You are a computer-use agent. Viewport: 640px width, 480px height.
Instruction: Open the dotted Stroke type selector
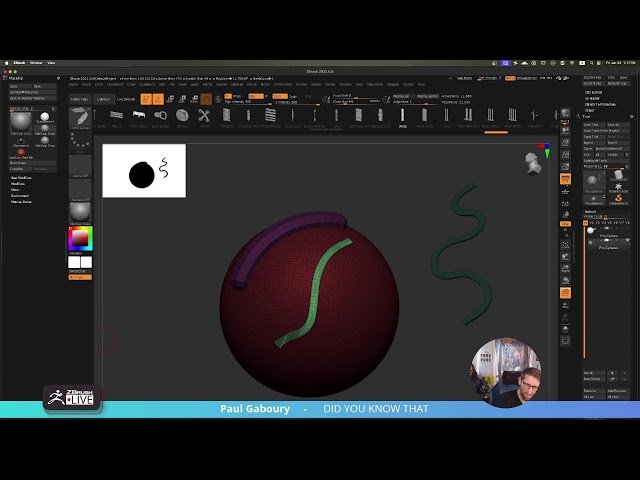(80, 147)
